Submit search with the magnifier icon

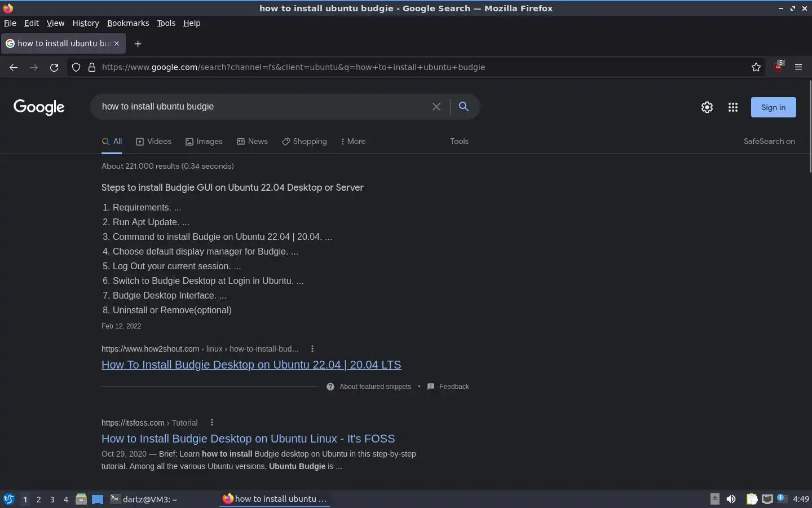coord(464,106)
